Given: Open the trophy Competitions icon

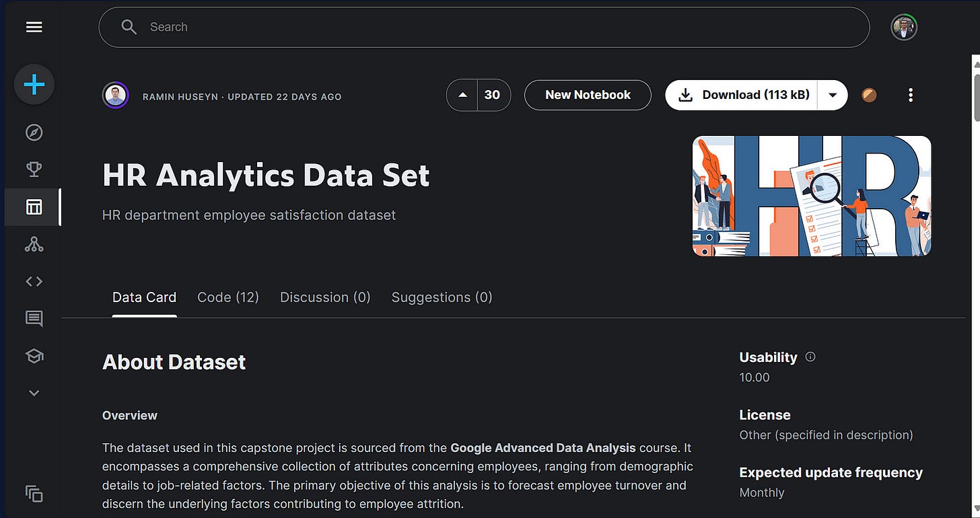Looking at the screenshot, I should (x=34, y=170).
